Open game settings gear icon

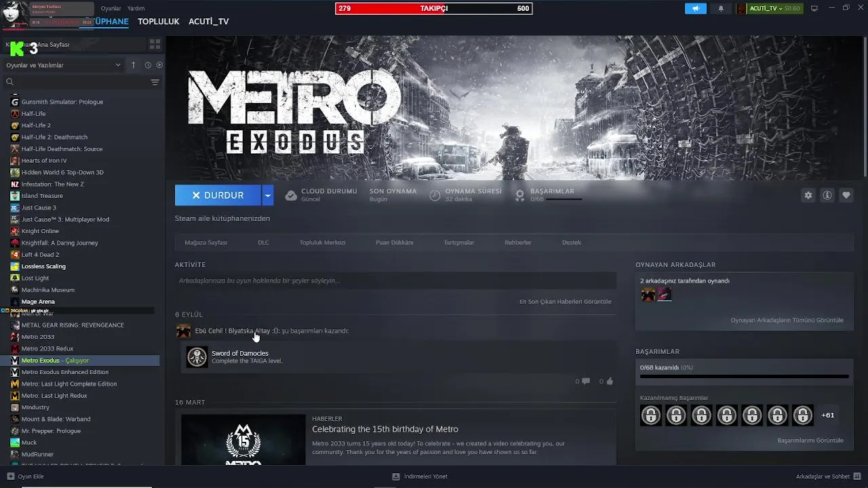pyautogui.click(x=808, y=195)
